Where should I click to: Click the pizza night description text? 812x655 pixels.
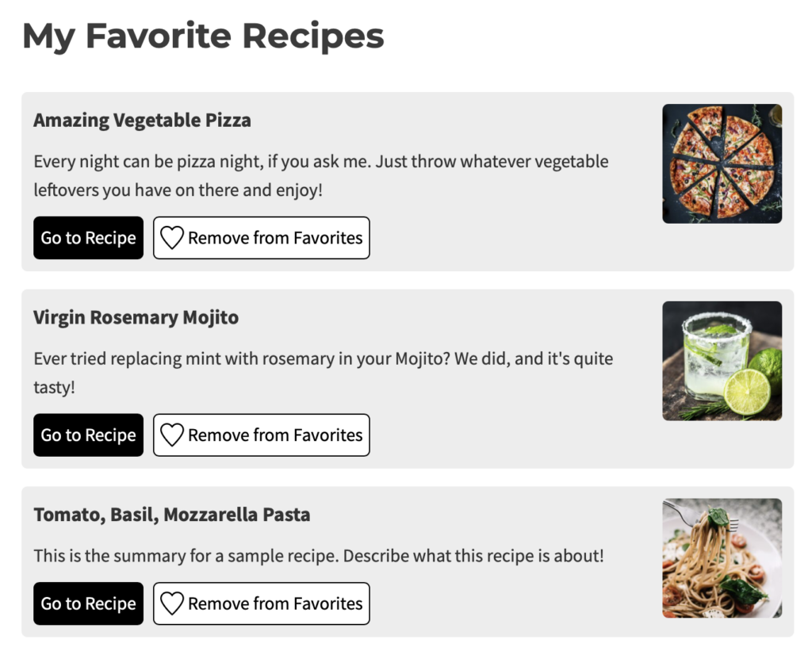[320, 176]
